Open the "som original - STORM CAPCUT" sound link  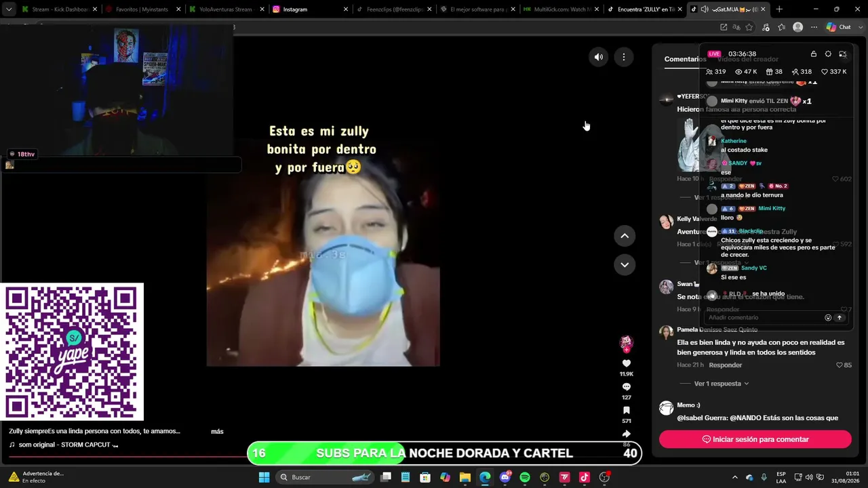[64, 445]
